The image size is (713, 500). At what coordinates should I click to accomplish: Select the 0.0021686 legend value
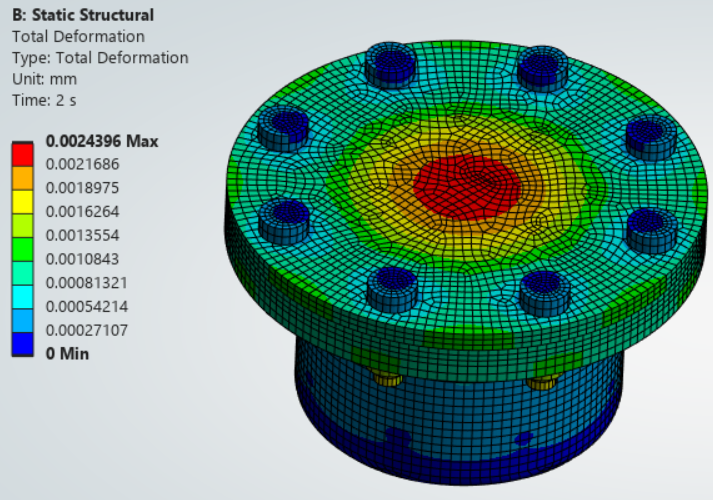[82, 164]
